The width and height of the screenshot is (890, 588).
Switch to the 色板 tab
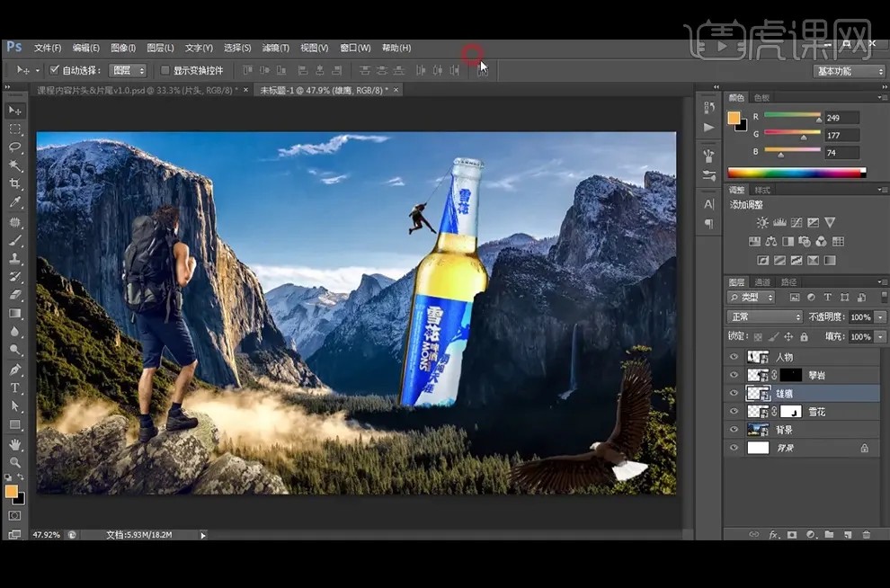point(761,98)
